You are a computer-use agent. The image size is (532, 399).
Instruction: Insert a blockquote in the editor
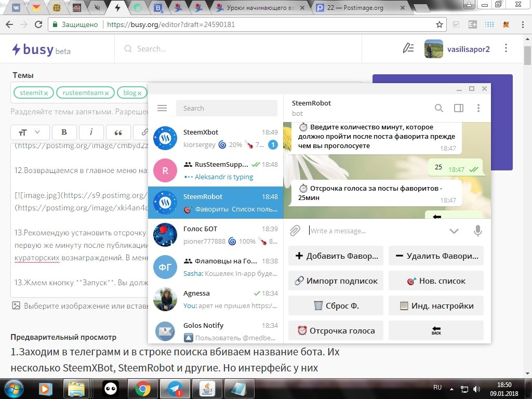[x=118, y=132]
